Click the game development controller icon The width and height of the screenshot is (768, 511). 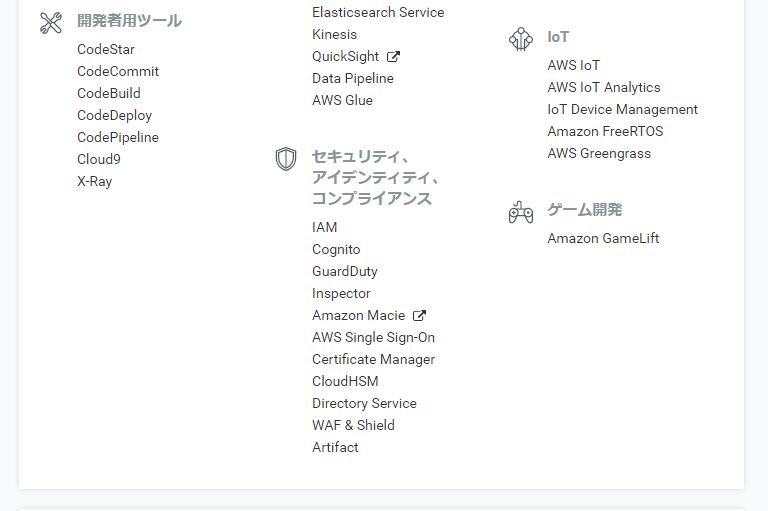tap(521, 212)
